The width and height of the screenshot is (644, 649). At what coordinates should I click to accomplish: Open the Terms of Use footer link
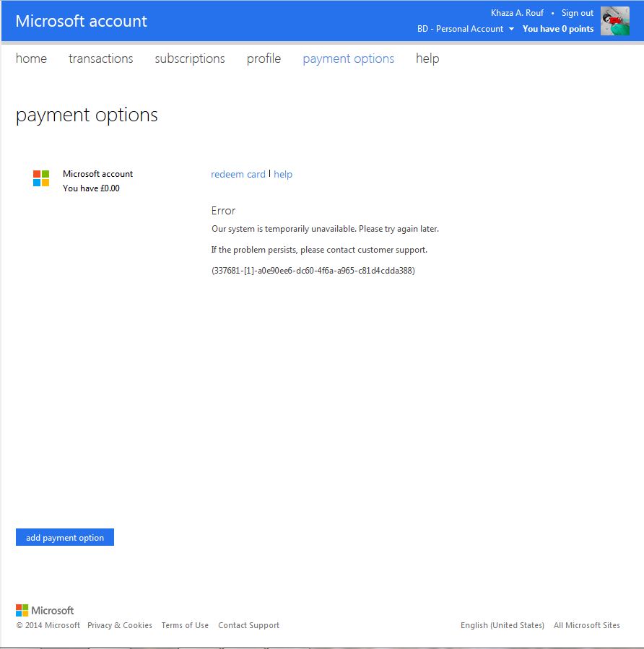tap(185, 625)
